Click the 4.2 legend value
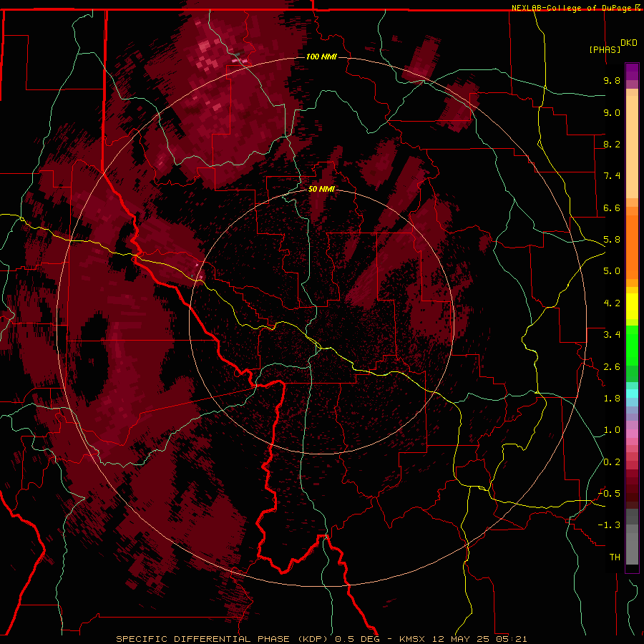Image resolution: width=644 pixels, height=644 pixels. [612, 303]
